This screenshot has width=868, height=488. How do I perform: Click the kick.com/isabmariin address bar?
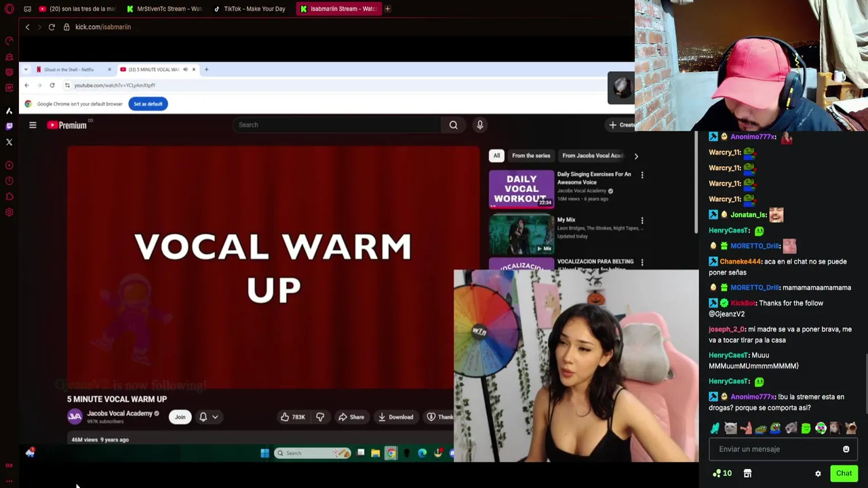tap(103, 27)
